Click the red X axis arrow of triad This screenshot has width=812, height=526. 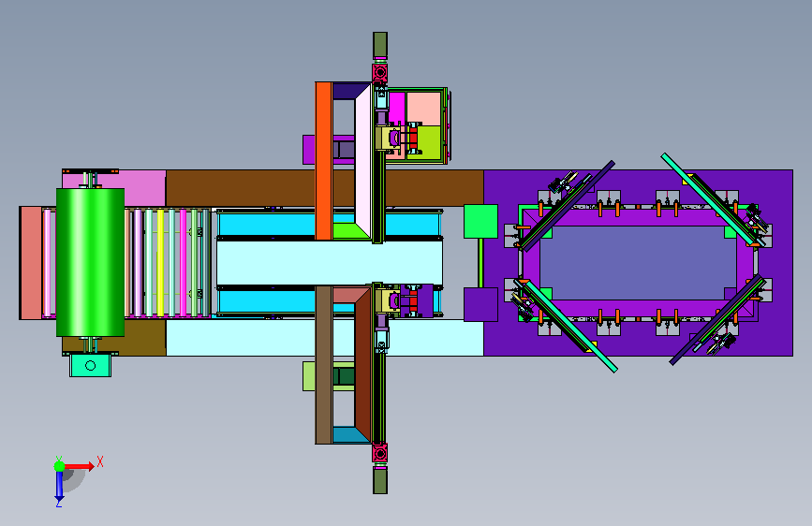[x=80, y=466]
